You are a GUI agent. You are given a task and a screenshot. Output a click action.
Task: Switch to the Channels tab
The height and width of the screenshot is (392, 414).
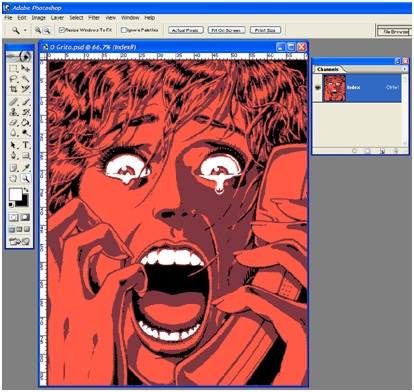[328, 69]
